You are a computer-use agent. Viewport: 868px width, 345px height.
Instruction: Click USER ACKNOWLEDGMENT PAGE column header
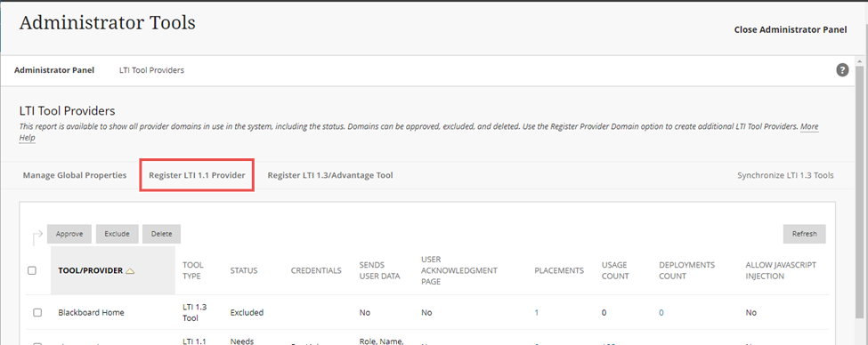[459, 270]
